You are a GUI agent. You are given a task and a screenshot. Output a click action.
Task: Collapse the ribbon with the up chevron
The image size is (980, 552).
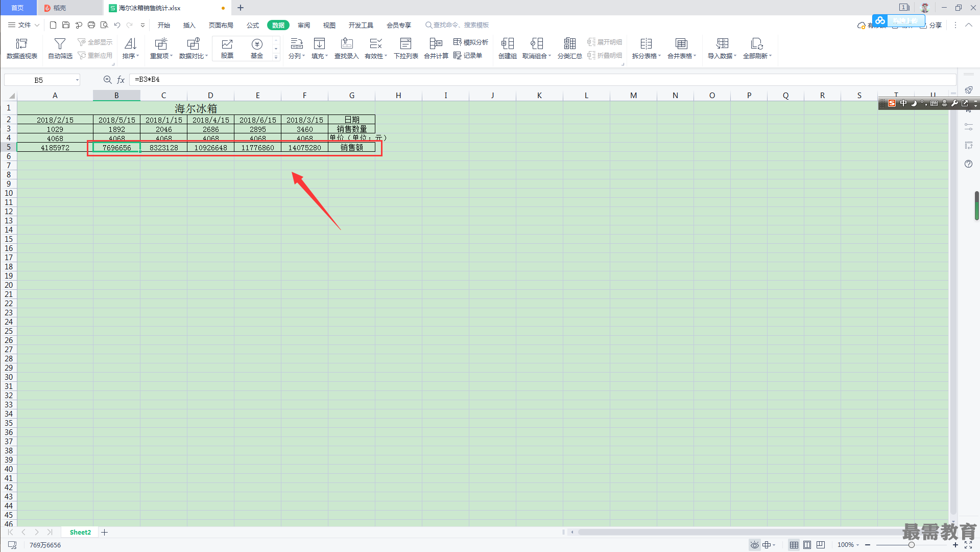coord(969,25)
